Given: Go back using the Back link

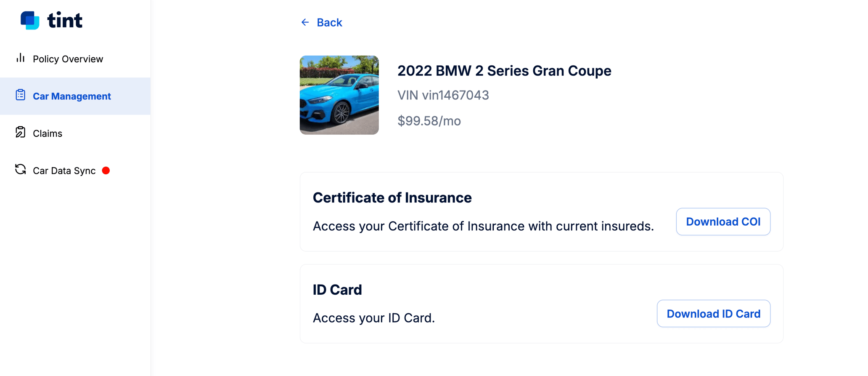Looking at the screenshot, I should [329, 22].
